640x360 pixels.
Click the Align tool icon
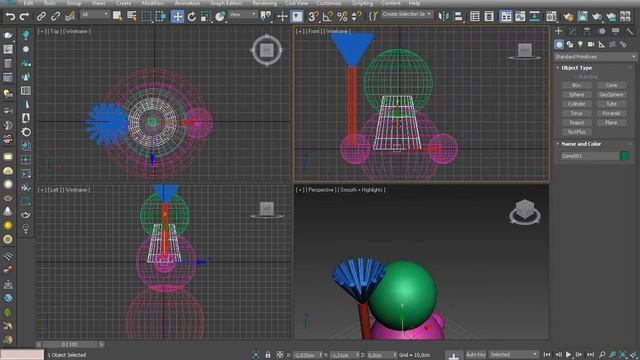coord(458,16)
